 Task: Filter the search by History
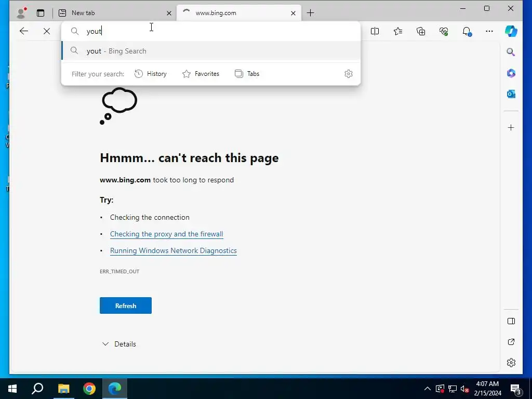(151, 74)
